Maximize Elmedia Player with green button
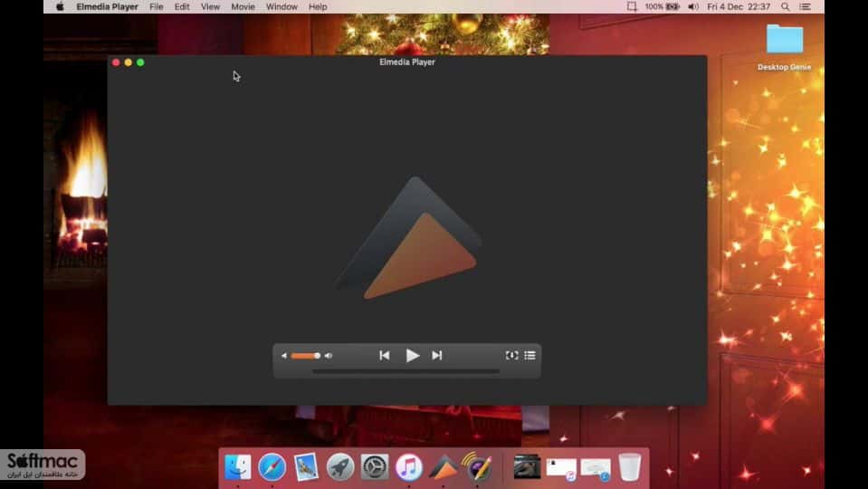This screenshot has width=868, height=489. tap(140, 62)
